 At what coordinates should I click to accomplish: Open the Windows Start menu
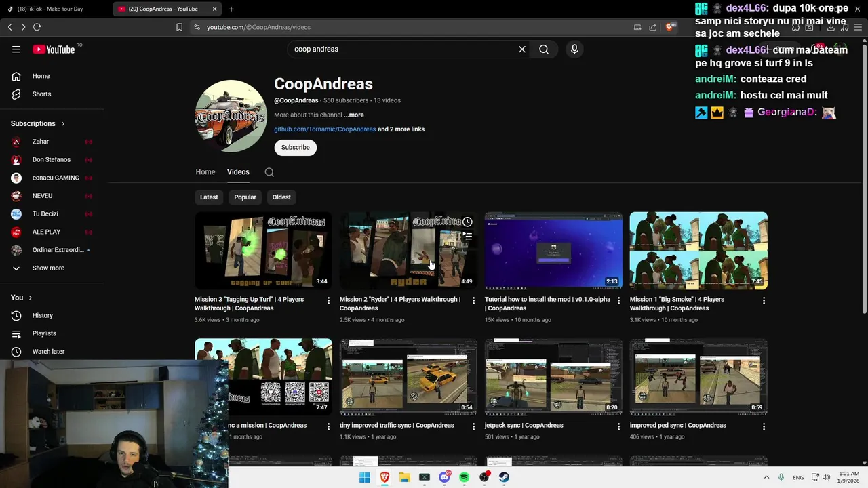[x=365, y=477]
